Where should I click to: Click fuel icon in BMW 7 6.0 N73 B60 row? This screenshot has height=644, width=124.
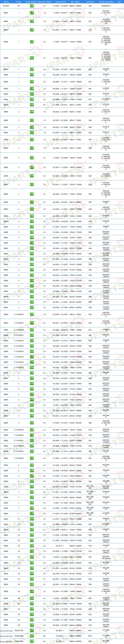click(32, 513)
